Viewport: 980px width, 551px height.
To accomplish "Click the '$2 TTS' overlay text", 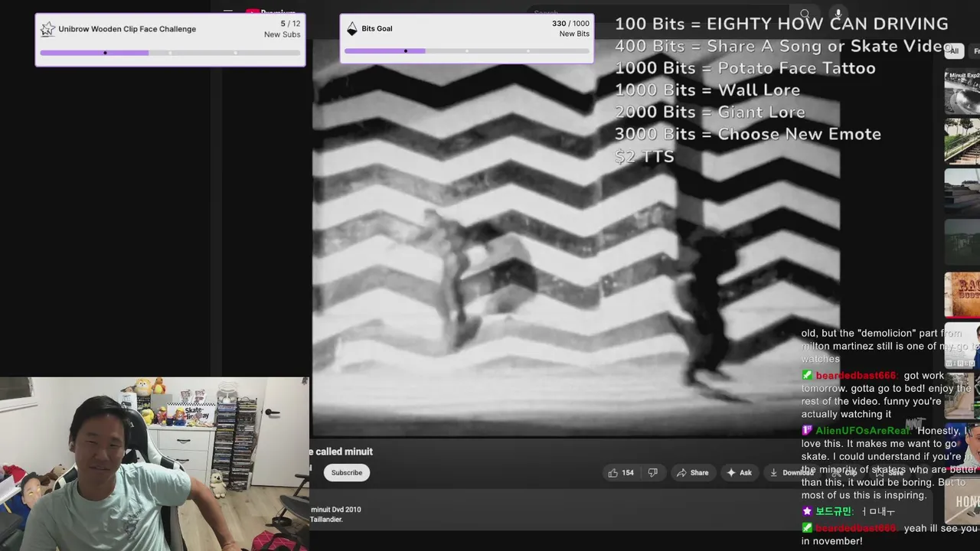I will (645, 157).
